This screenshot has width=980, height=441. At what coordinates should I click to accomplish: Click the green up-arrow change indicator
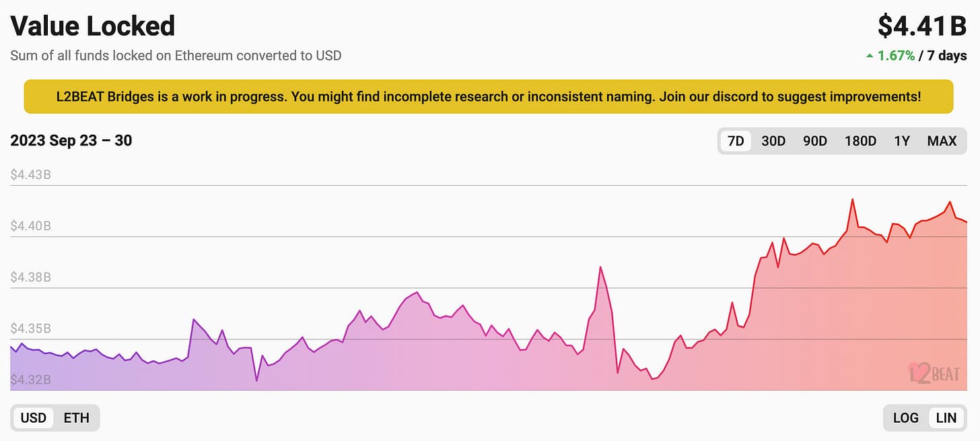(870, 56)
